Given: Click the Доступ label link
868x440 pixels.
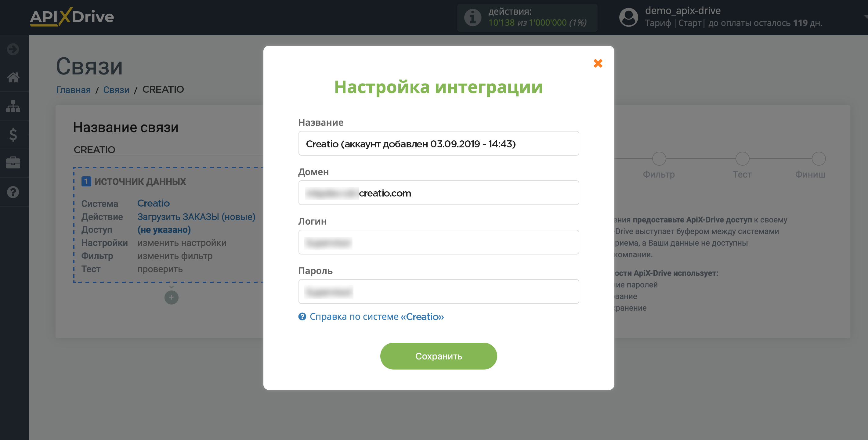Looking at the screenshot, I should click(97, 230).
